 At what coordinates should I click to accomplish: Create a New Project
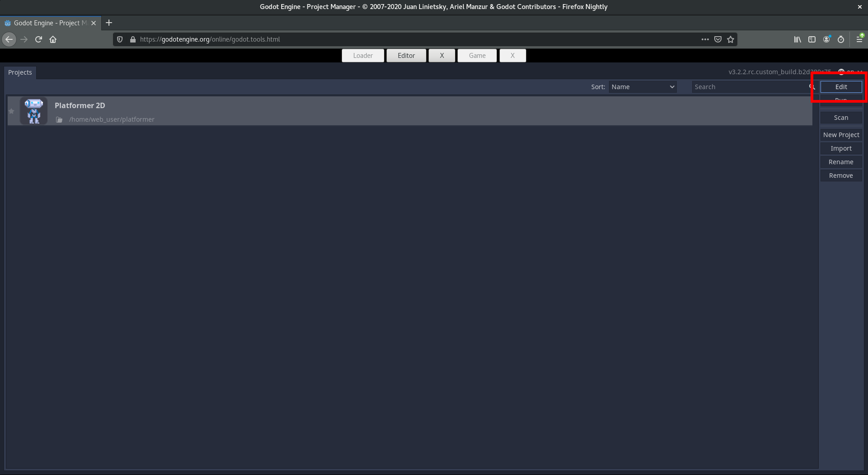pos(841,135)
